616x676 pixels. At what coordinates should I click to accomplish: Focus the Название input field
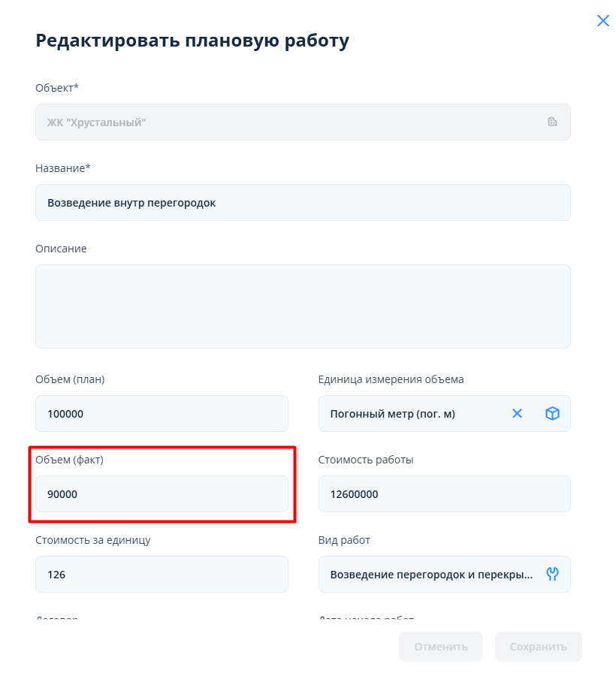303,203
